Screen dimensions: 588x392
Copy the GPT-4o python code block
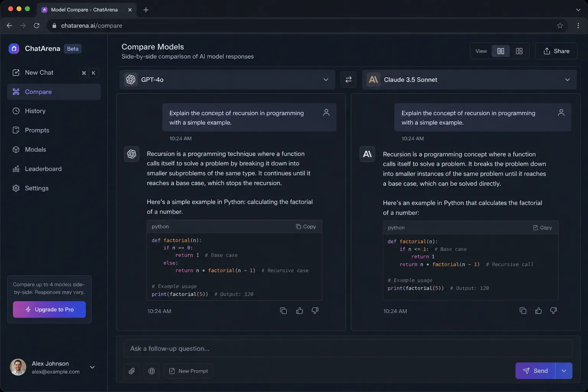point(306,227)
